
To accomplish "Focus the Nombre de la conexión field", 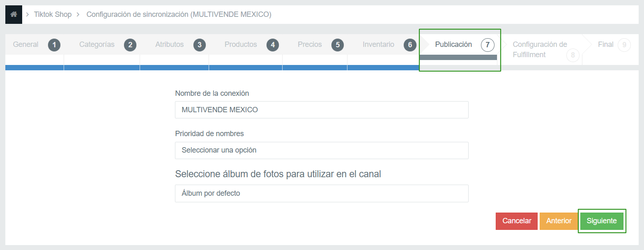I will 321,110.
